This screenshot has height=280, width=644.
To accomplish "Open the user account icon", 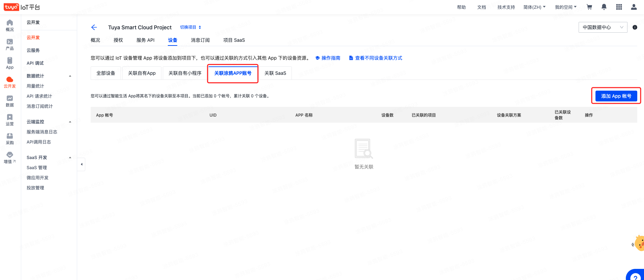I will pos(634,7).
